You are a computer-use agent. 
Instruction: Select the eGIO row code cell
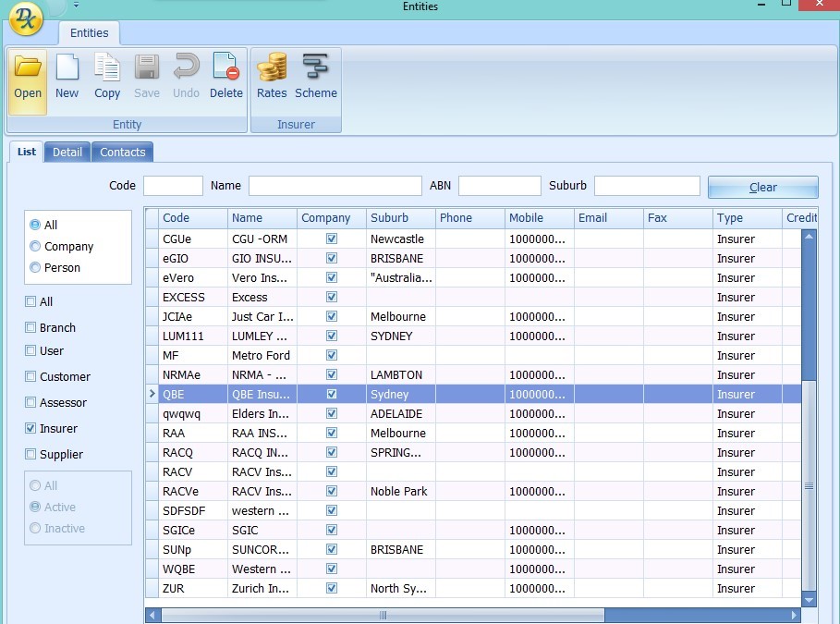pos(193,259)
